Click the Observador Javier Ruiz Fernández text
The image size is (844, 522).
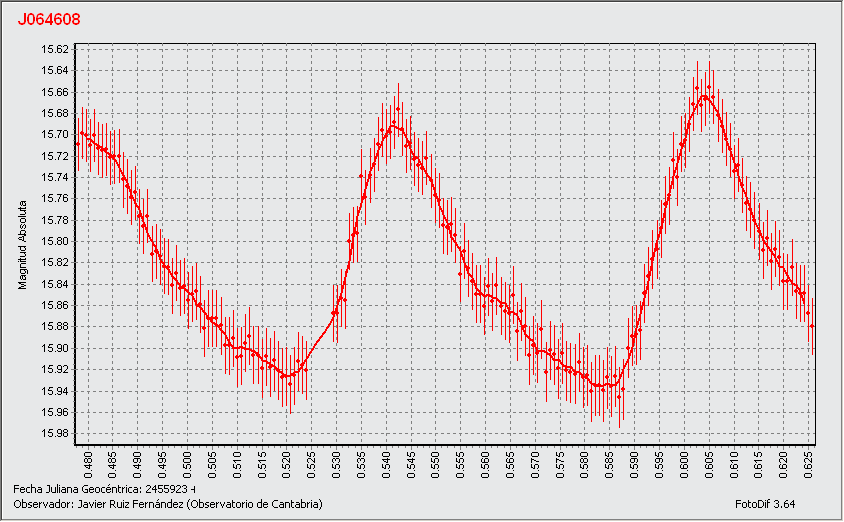click(168, 504)
